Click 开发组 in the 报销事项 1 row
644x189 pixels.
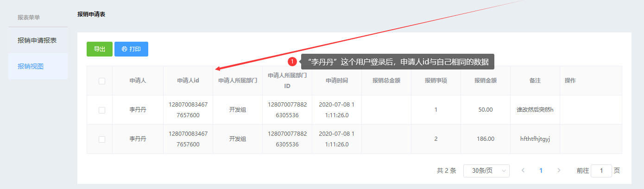tap(238, 110)
